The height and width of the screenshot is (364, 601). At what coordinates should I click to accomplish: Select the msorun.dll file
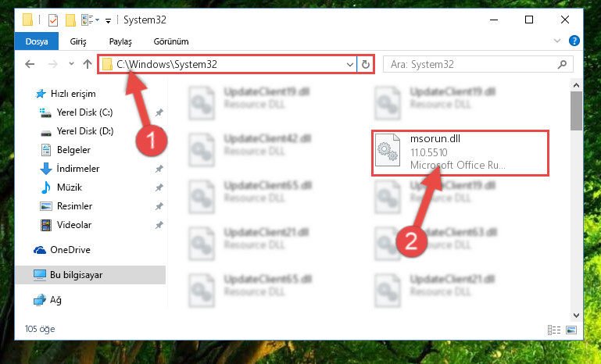(x=460, y=153)
